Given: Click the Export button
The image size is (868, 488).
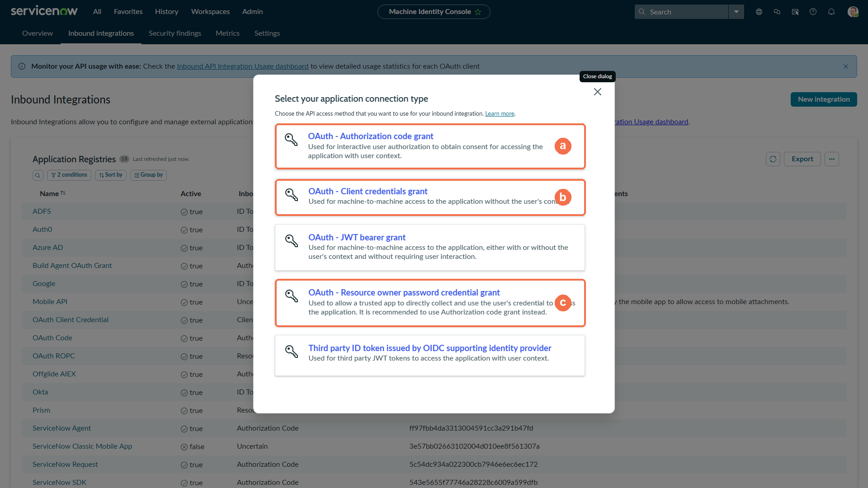Looking at the screenshot, I should 802,159.
